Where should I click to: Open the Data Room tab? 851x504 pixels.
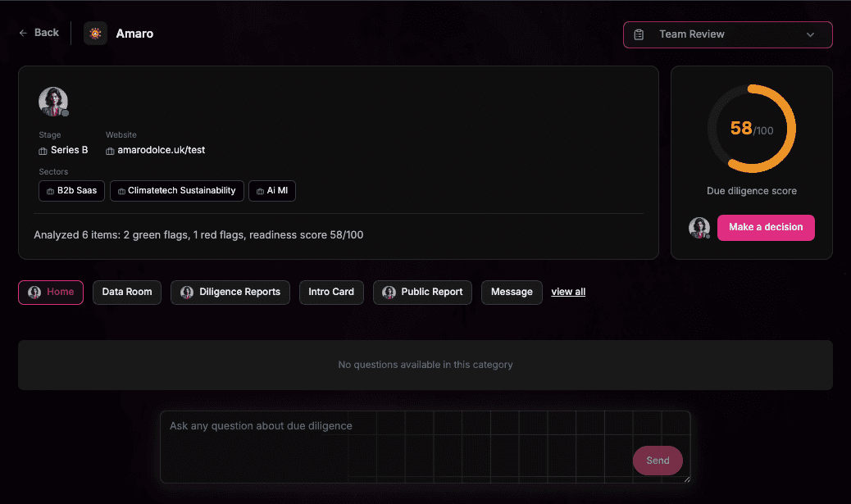pos(127,293)
